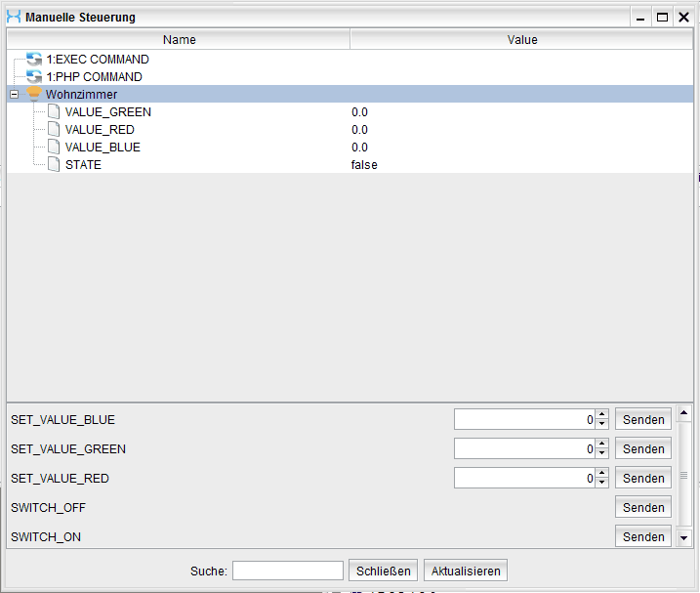
Task: Focus the Suche search field
Action: (x=288, y=571)
